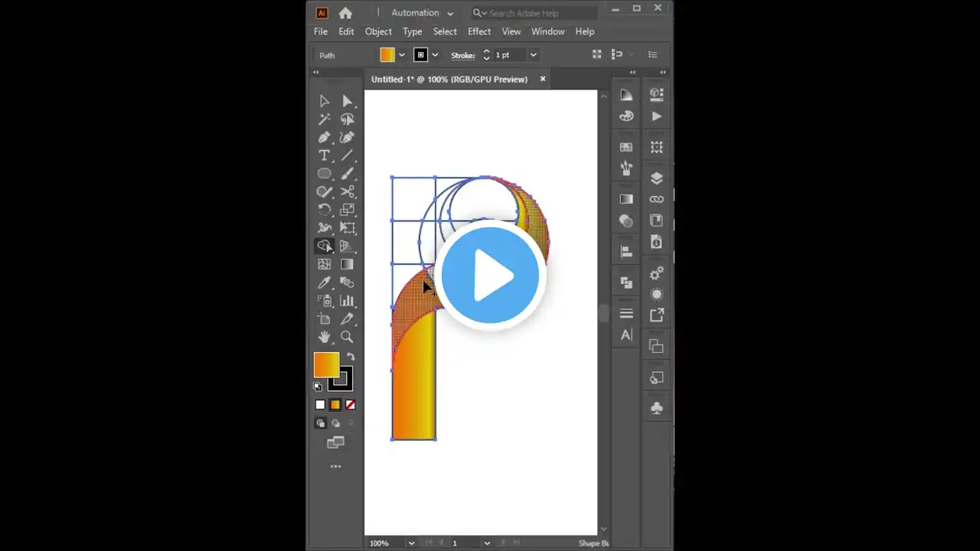Increase stroke weight with the stepper
Viewport: 980px width, 551px height.
tap(486, 51)
